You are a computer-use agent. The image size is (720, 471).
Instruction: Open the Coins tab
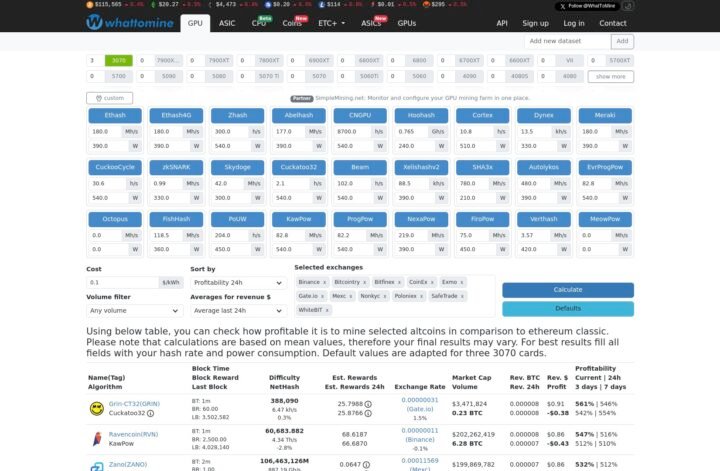[x=293, y=22]
